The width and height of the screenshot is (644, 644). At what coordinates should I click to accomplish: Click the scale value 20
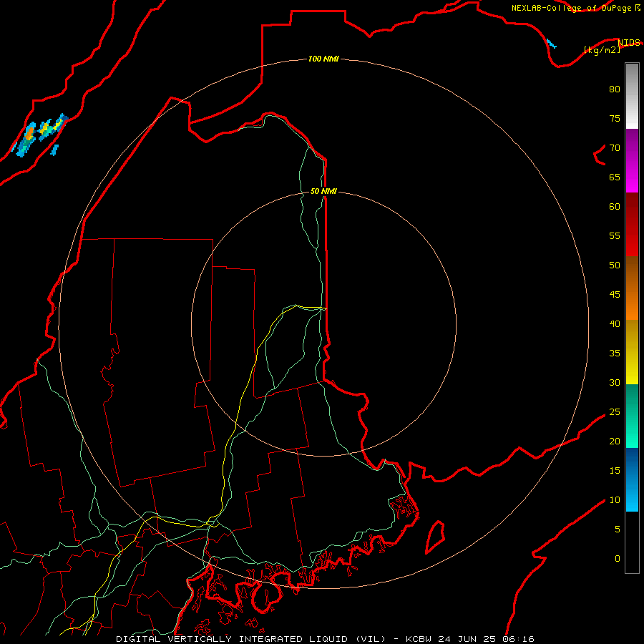point(615,441)
